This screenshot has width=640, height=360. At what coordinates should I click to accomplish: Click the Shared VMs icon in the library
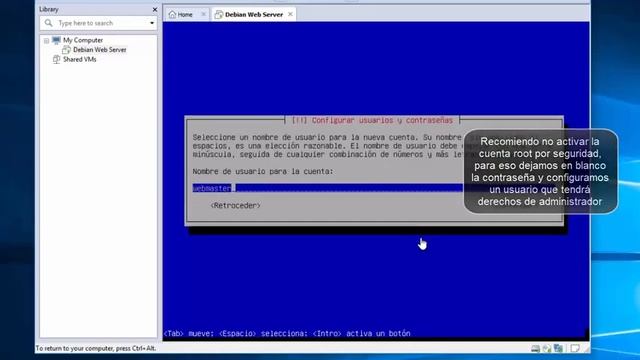[x=56, y=60]
